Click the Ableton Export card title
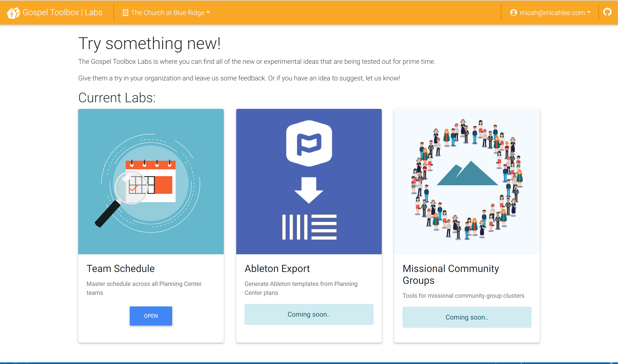Screen dimensions: 618x364 click(x=277, y=269)
